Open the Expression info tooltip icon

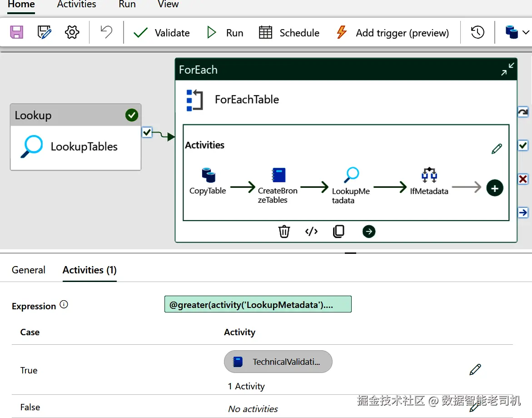coord(64,305)
